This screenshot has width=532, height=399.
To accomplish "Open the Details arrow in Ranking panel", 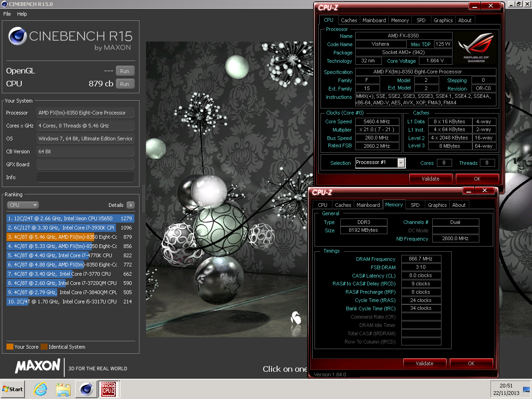I will tap(131, 205).
